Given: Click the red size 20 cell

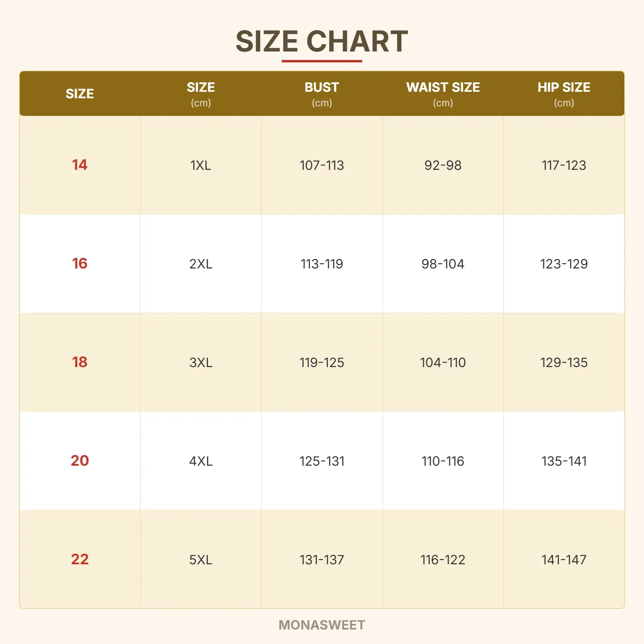Looking at the screenshot, I should (80, 461).
